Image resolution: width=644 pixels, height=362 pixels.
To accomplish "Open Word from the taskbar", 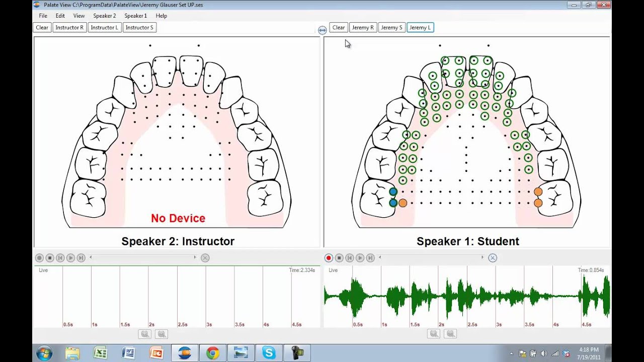I will 128,353.
